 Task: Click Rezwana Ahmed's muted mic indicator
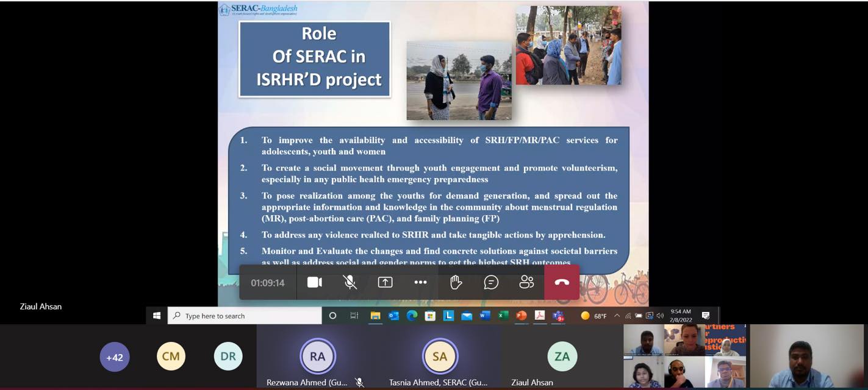pyautogui.click(x=359, y=383)
